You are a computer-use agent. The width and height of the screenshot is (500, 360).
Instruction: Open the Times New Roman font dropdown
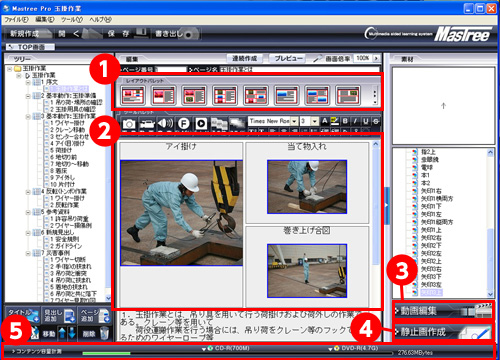[294, 121]
